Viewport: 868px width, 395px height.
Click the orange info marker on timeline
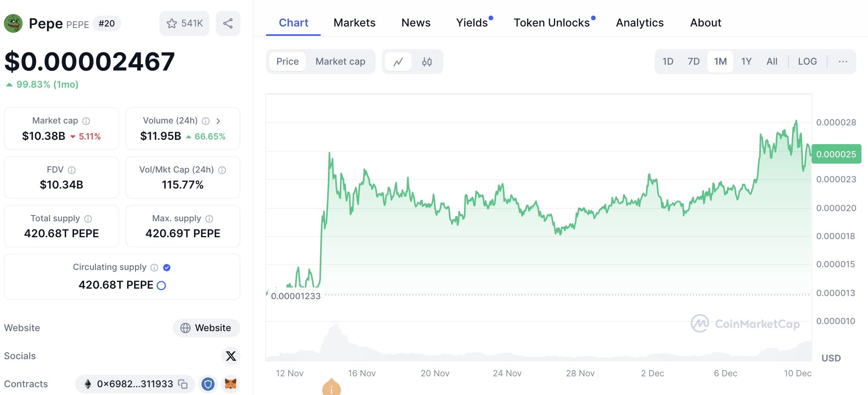click(x=332, y=388)
